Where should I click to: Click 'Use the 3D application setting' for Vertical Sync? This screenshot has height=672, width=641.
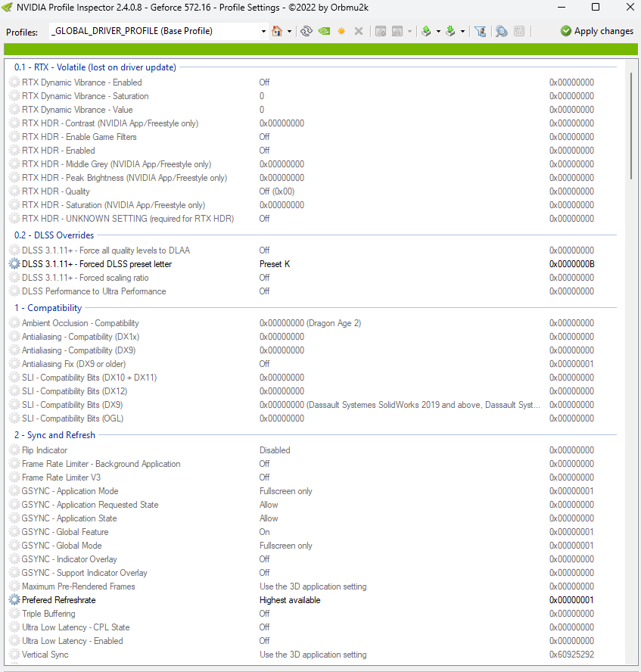click(313, 655)
